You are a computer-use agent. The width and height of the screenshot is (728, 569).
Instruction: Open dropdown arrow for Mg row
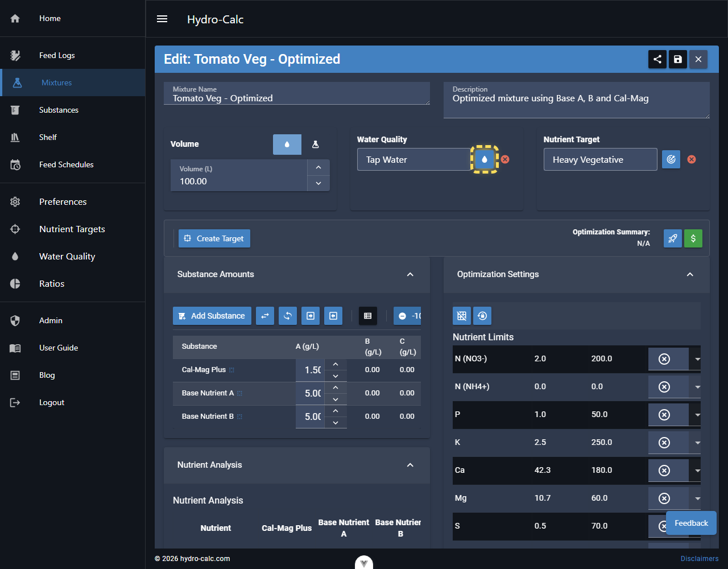[x=697, y=498]
